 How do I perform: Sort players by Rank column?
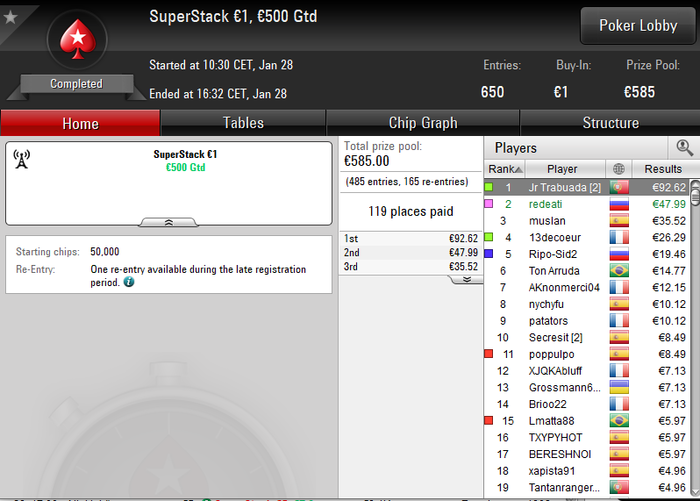click(505, 169)
